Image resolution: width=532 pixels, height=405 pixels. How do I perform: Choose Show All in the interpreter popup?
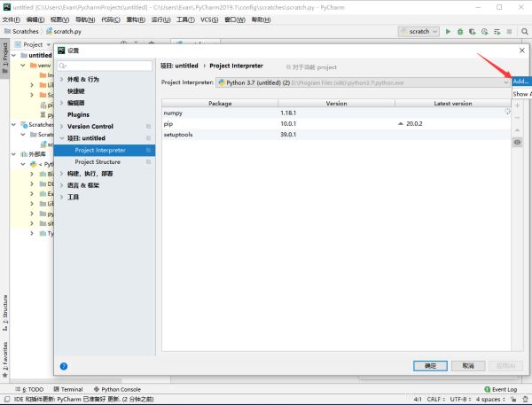(x=521, y=94)
